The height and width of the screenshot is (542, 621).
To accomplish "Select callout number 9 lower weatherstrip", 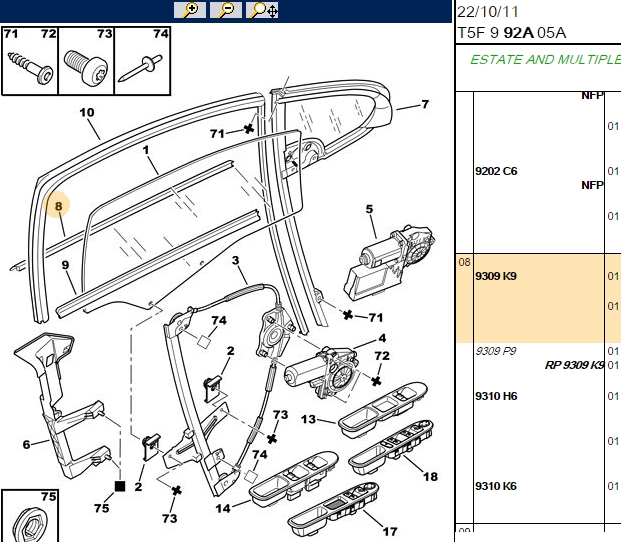I will pos(65,265).
